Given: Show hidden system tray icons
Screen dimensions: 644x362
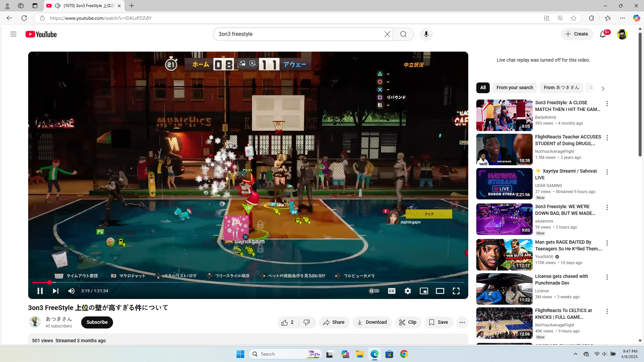Looking at the screenshot, I should (576, 354).
